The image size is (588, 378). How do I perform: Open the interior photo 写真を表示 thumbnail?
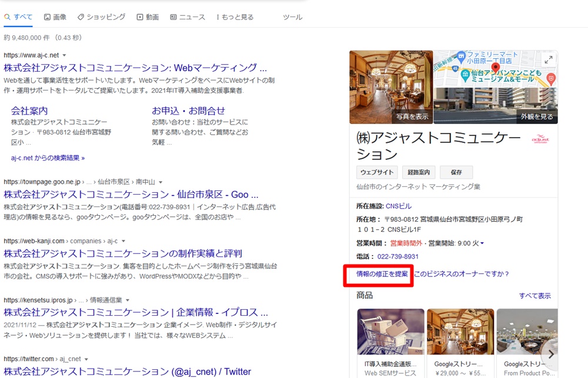(391, 87)
